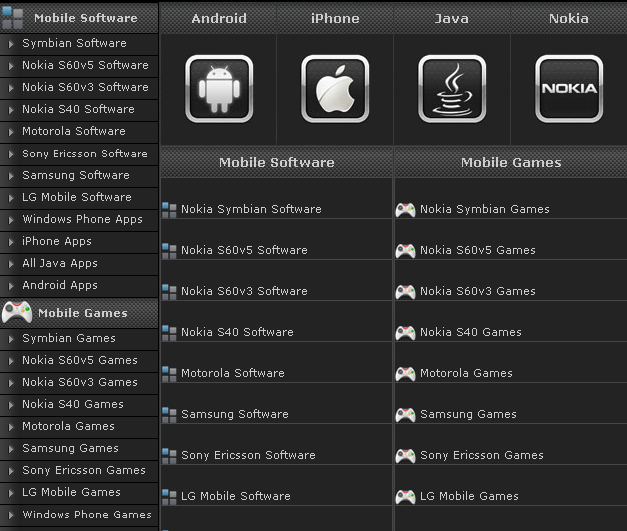Screen dimensions: 627x531
Task: Click the arrow beside sidebar Symbian Software
Action: [x=11, y=44]
